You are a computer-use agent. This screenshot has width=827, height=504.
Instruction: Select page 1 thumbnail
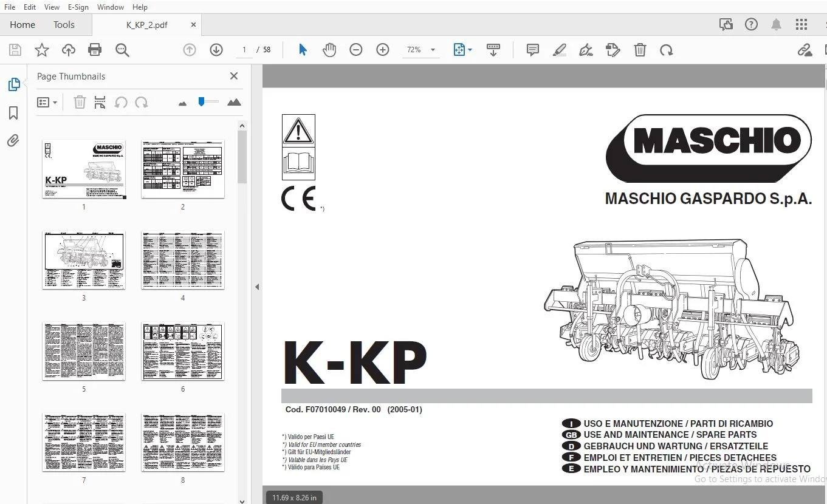tap(84, 169)
